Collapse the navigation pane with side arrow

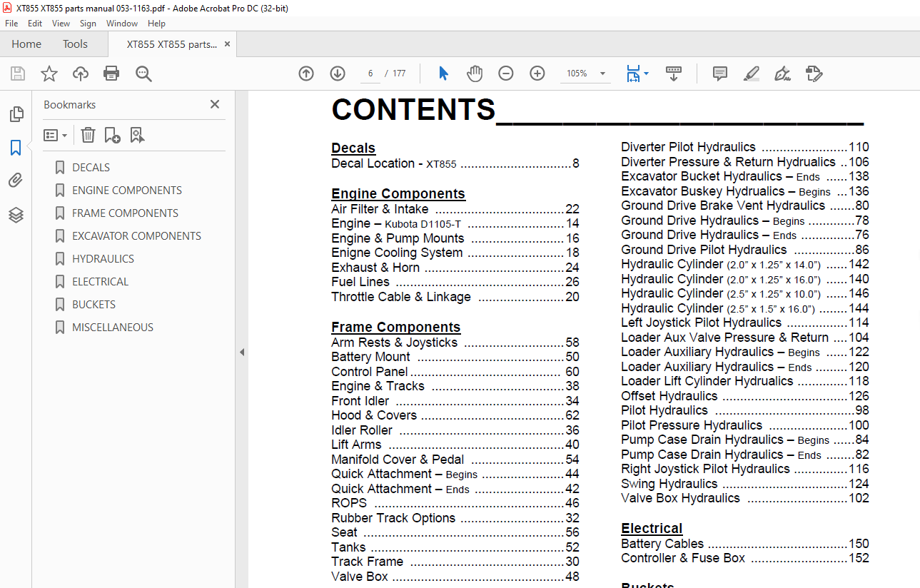coord(241,353)
